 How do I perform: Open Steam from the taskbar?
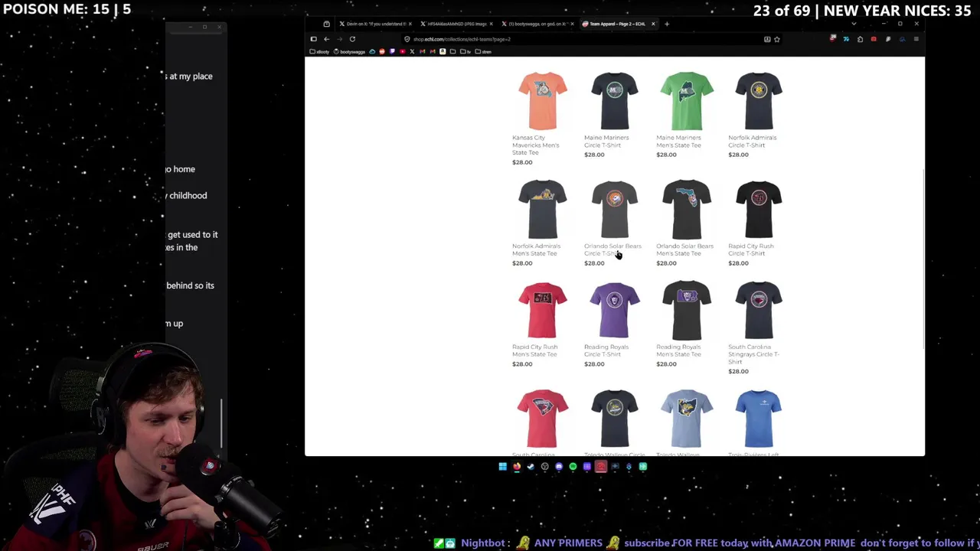tap(531, 466)
